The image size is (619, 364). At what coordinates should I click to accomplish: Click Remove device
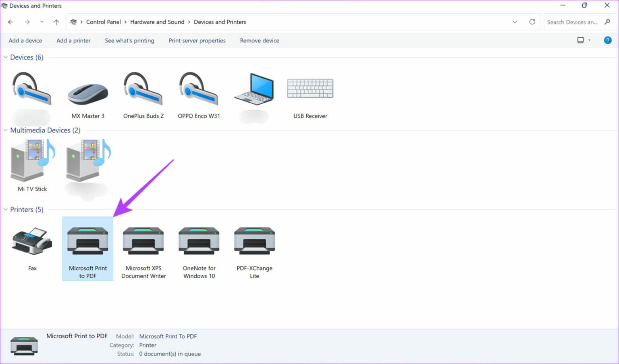tap(260, 40)
